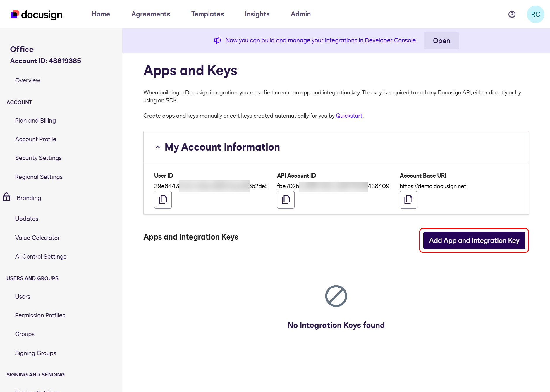Open AI Control Settings page
The width and height of the screenshot is (550, 392).
(41, 257)
